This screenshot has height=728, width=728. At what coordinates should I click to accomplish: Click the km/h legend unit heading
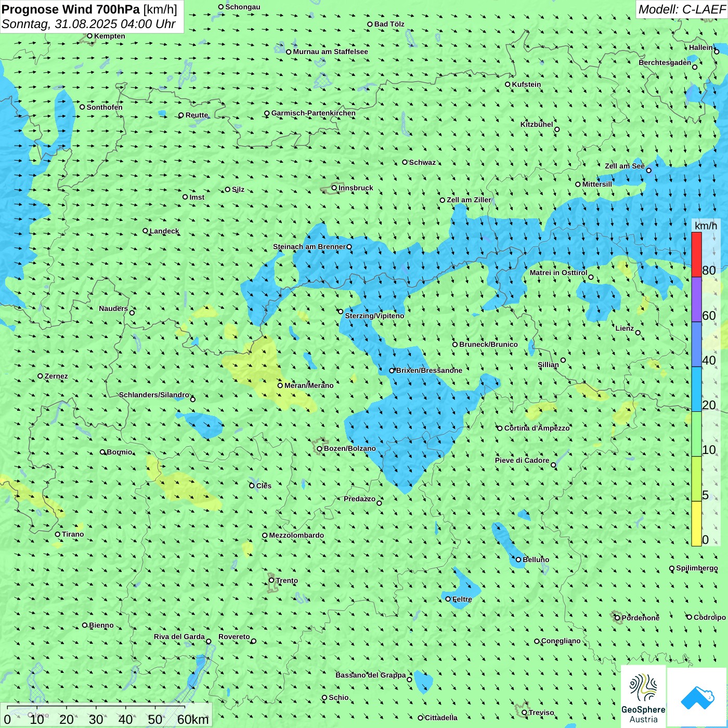(706, 226)
